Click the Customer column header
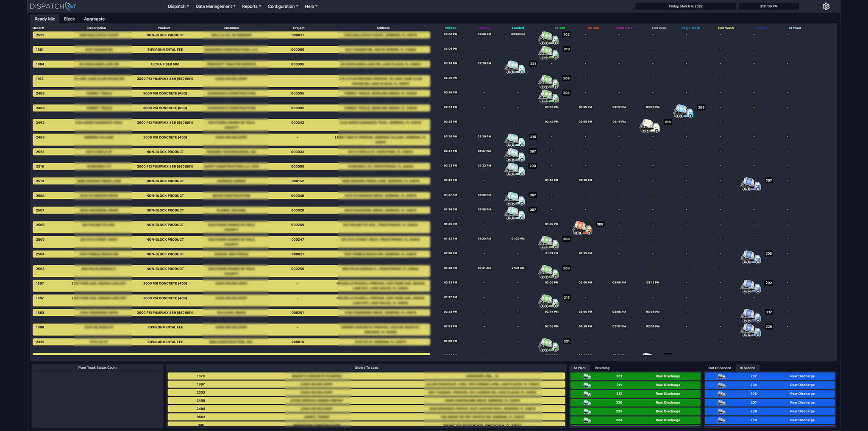 coord(231,28)
